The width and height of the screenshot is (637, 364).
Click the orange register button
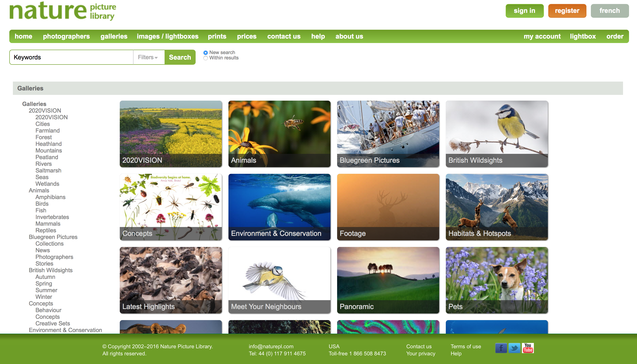(x=567, y=11)
